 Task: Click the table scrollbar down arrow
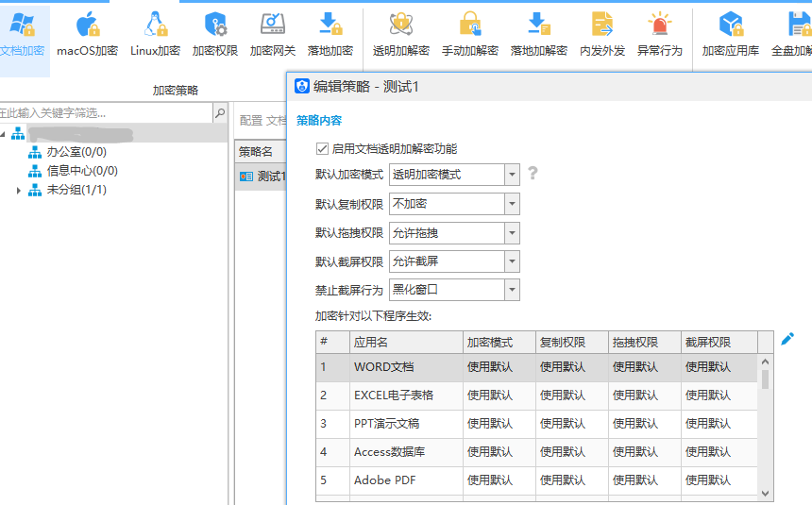click(766, 494)
